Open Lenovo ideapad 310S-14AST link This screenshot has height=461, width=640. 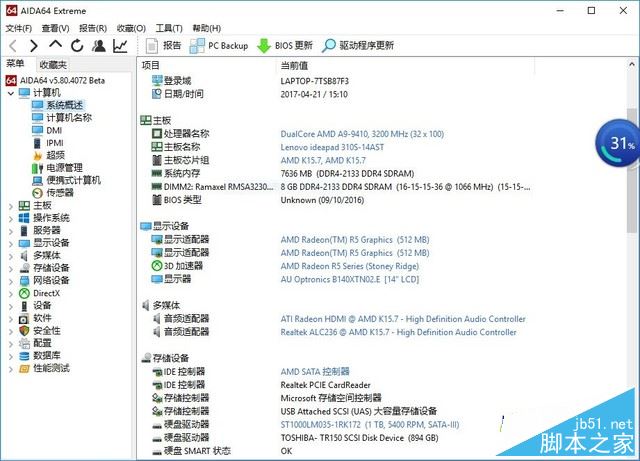tap(332, 147)
